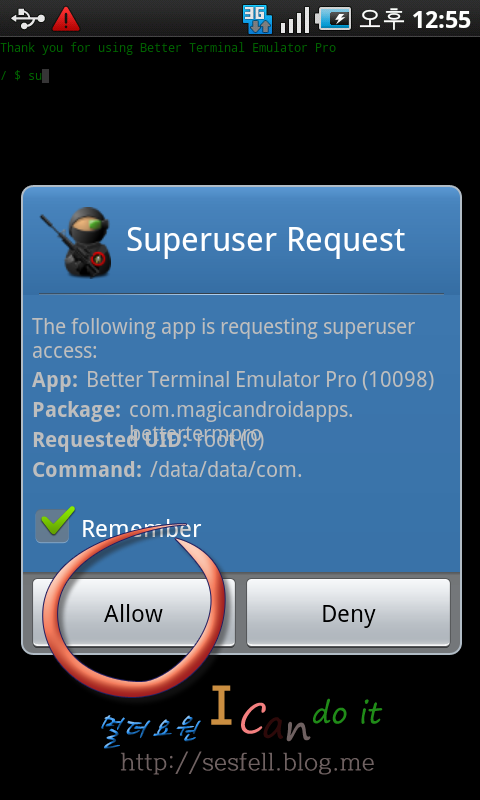
Task: Tap the Superuser ninja icon
Action: click(77, 242)
